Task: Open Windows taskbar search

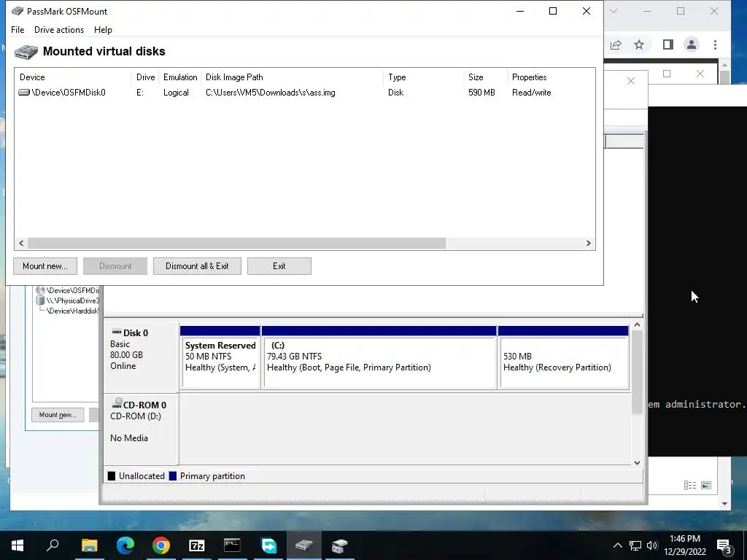Action: point(53,545)
